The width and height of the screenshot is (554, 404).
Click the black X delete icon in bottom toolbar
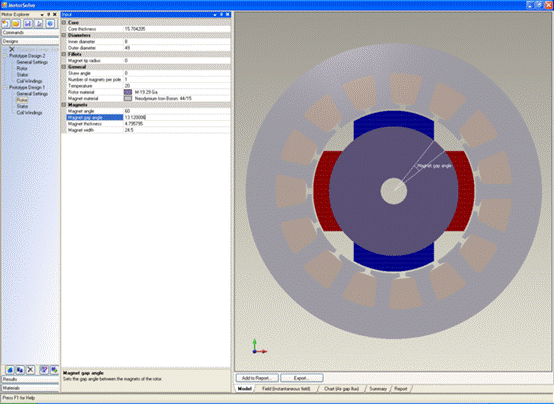[30, 370]
